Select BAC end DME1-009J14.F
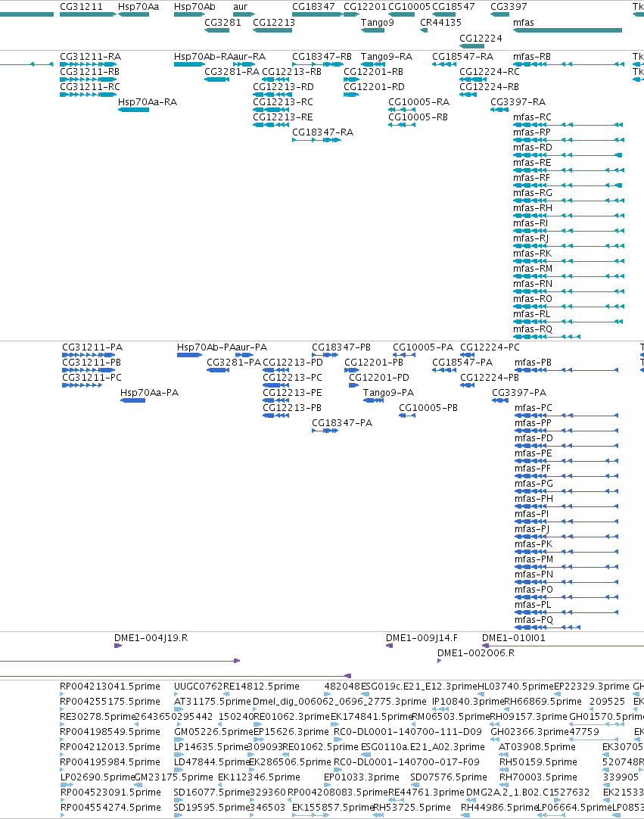This screenshot has height=819, width=644. [389, 646]
